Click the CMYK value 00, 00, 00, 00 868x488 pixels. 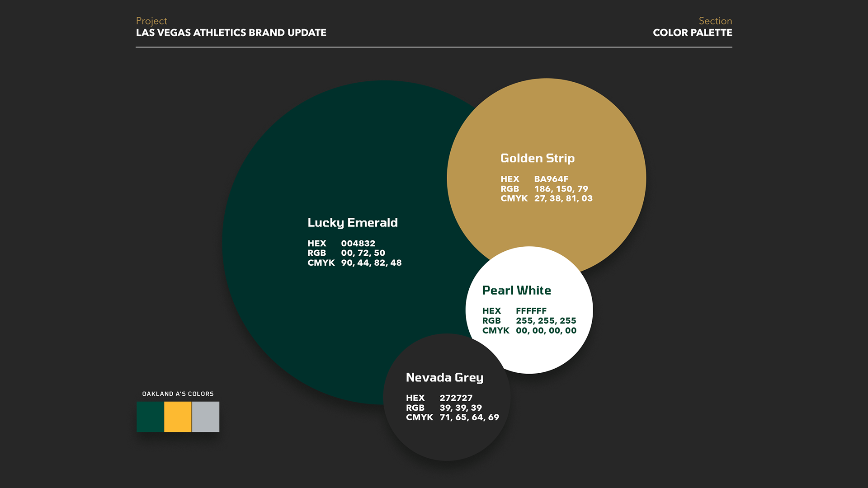[546, 331]
